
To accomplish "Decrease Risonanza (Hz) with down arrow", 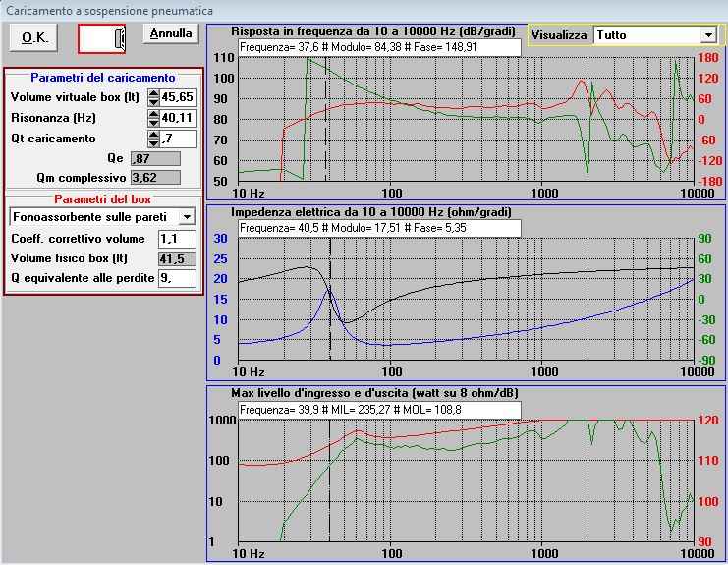I will pos(153,122).
